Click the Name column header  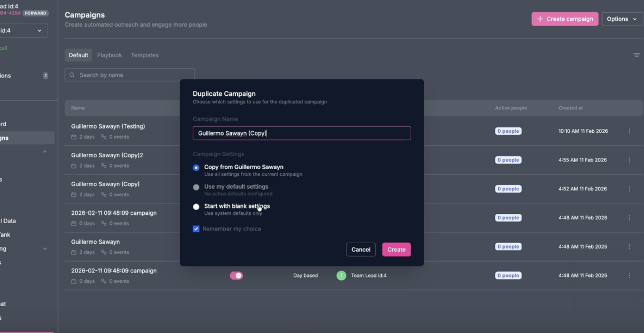pyautogui.click(x=78, y=108)
